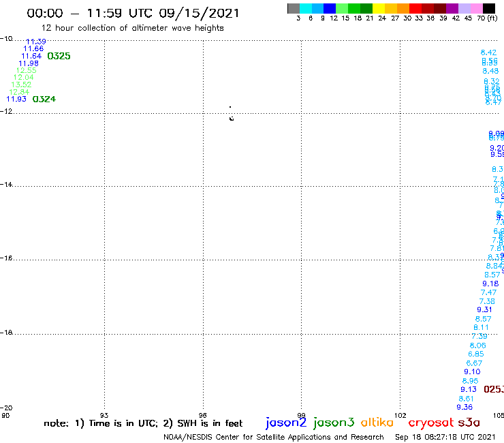Click the -14 latitude axis label
Screen dimensions: 504x443
click(6, 184)
